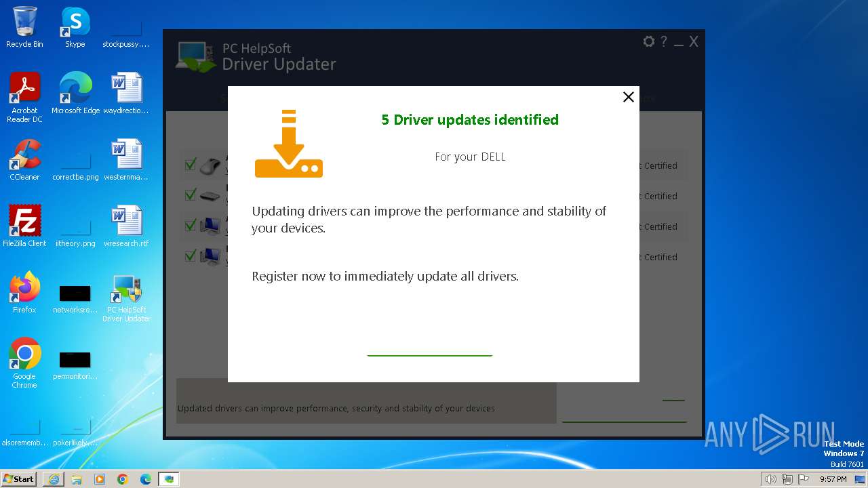Select the alsorememb desktop file

tap(24, 432)
